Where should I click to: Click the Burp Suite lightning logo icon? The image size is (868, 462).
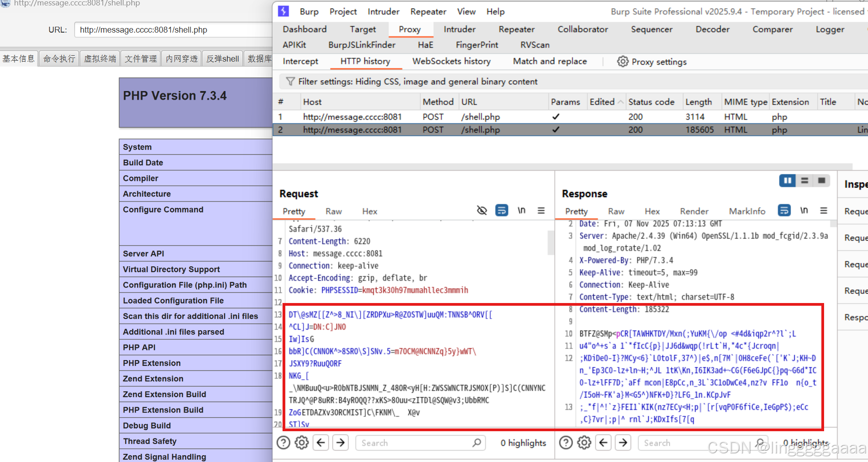pyautogui.click(x=283, y=11)
